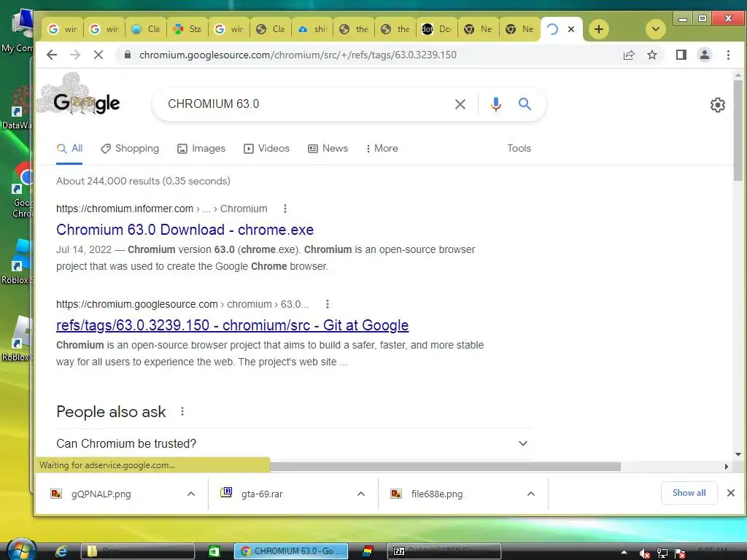747x560 pixels.
Task: Open People also ask options menu
Action: pos(182,411)
